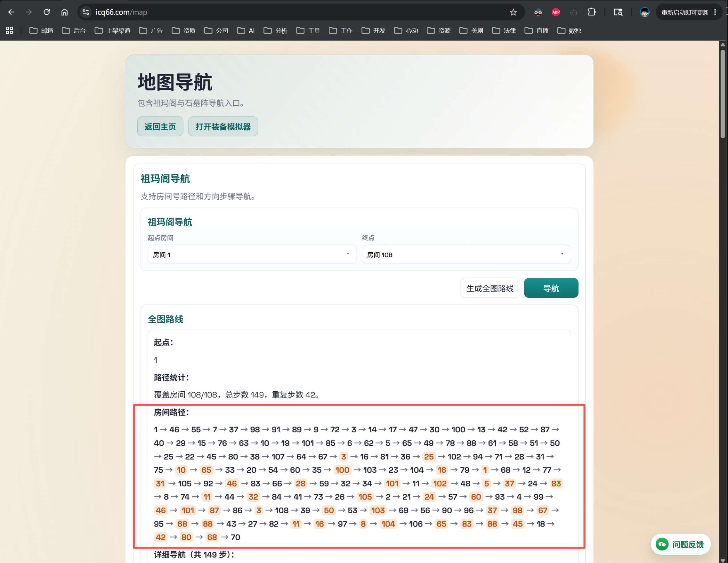Open the AI bookmarks folder
Image resolution: width=728 pixels, height=563 pixels.
coord(246,31)
